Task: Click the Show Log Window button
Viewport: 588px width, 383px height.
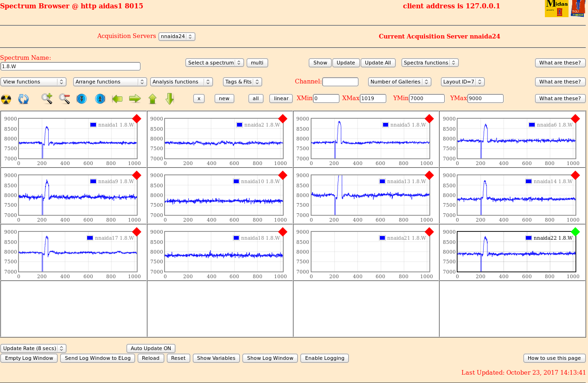Action: 270,358
